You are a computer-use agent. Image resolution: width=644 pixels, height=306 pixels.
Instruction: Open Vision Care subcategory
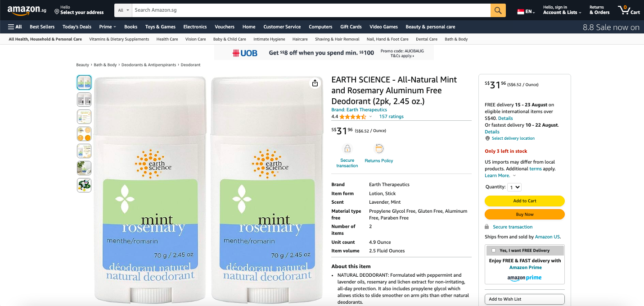[196, 39]
